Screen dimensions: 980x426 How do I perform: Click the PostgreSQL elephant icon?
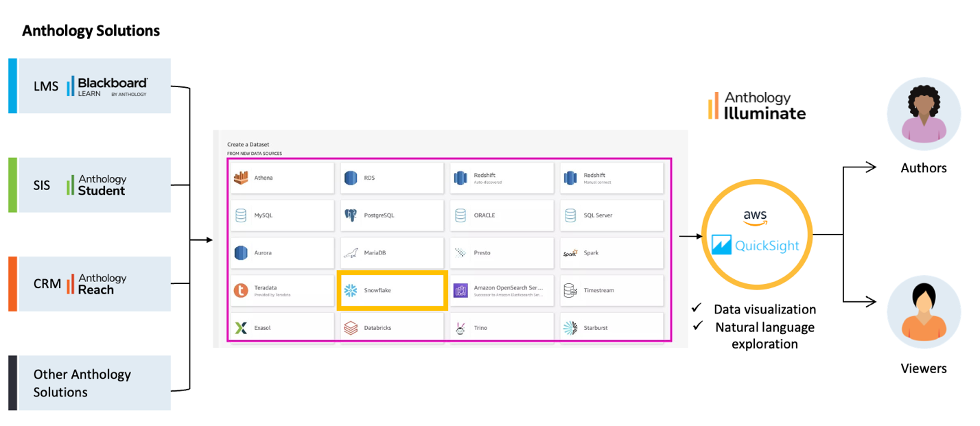(x=351, y=215)
